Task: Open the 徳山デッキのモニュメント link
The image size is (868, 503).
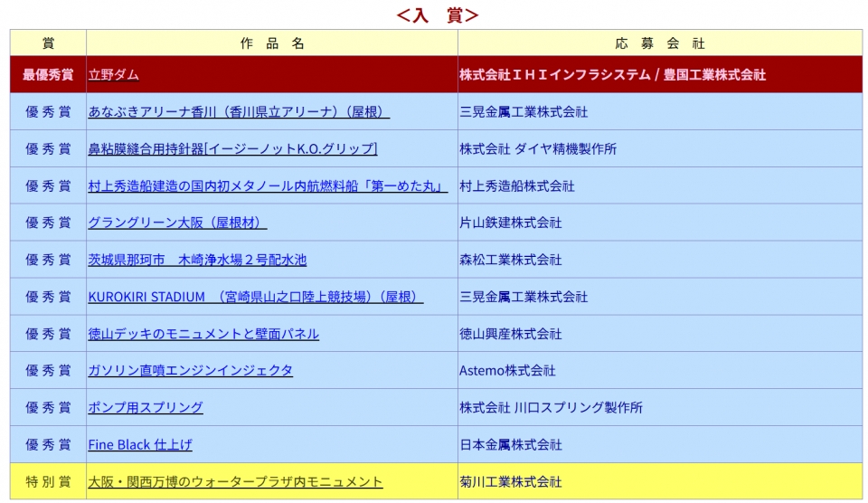Action: (203, 334)
